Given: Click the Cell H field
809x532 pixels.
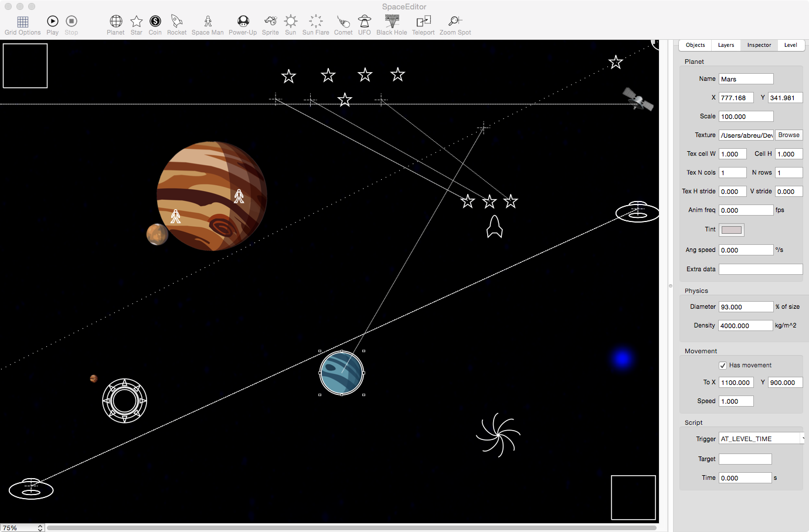Looking at the screenshot, I should (x=789, y=154).
